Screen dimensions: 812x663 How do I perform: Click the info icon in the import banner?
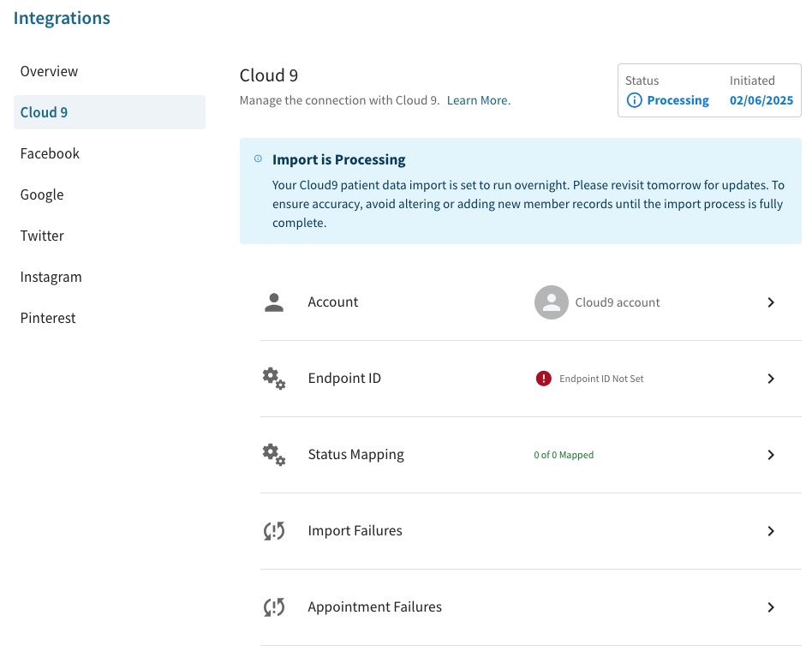(258, 159)
